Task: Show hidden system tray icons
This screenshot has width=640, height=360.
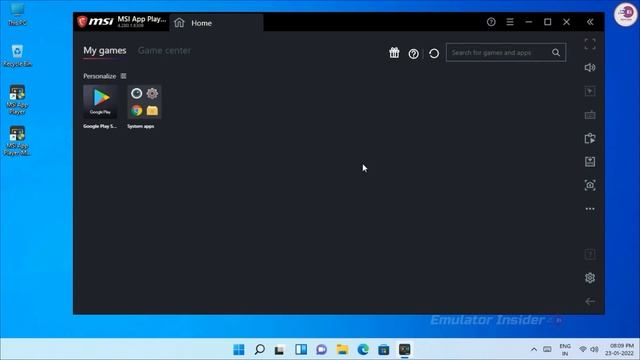Action: 533,349
